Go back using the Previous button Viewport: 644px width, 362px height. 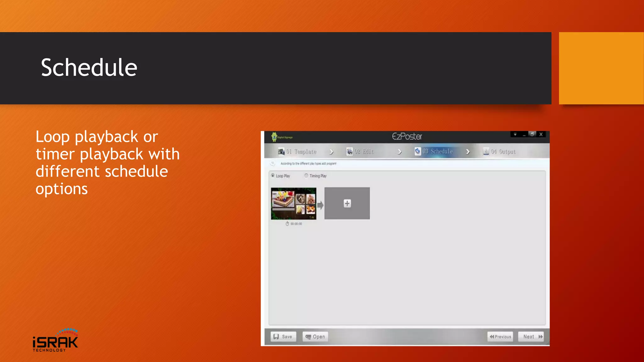tap(500, 337)
